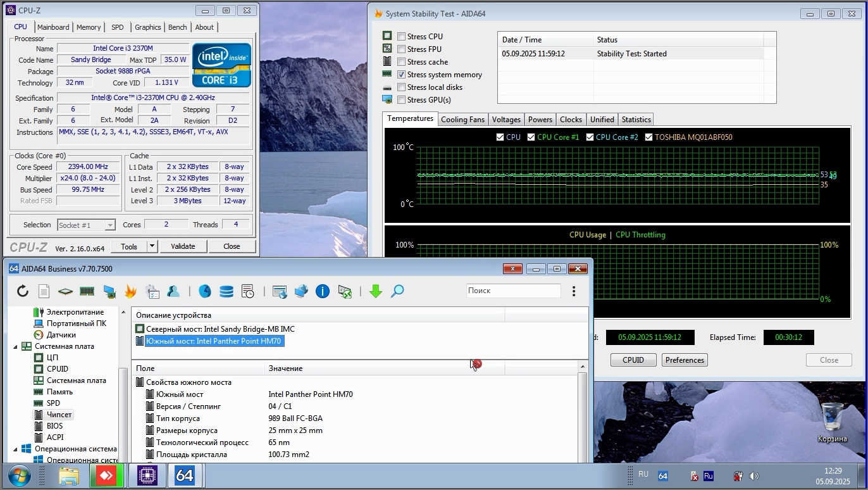Switch to SPD tab in CPU-Z
Viewport: 868px width, 490px height.
point(118,27)
